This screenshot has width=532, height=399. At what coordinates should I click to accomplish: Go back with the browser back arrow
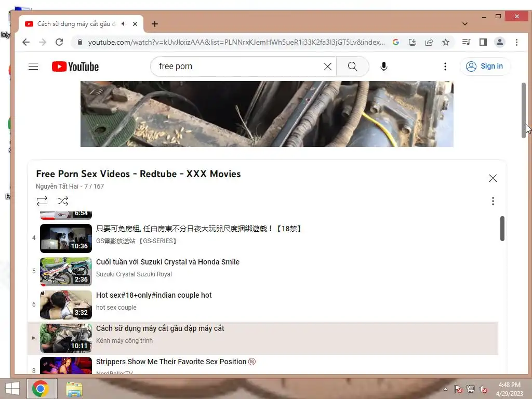tap(26, 42)
